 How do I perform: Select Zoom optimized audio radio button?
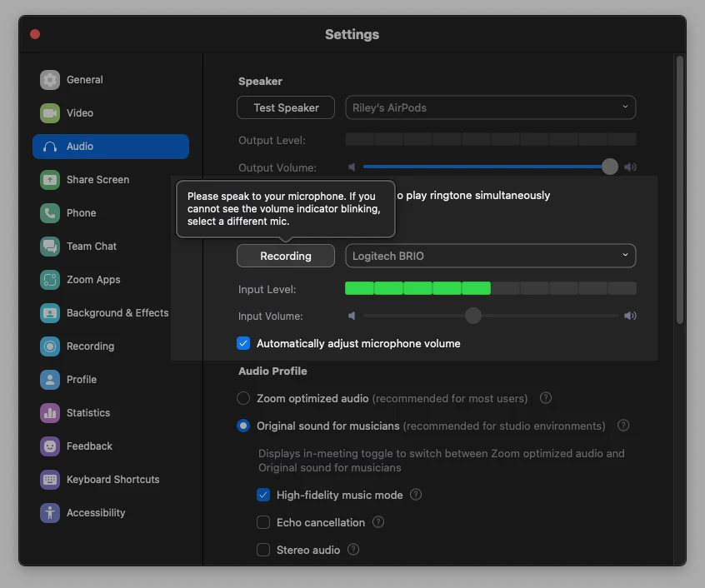click(x=243, y=398)
